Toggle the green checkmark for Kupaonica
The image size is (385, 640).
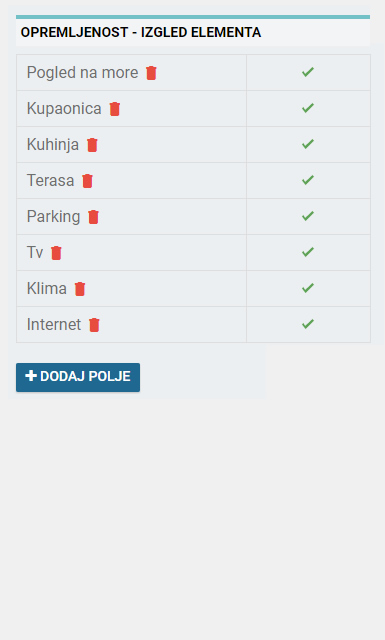308,108
